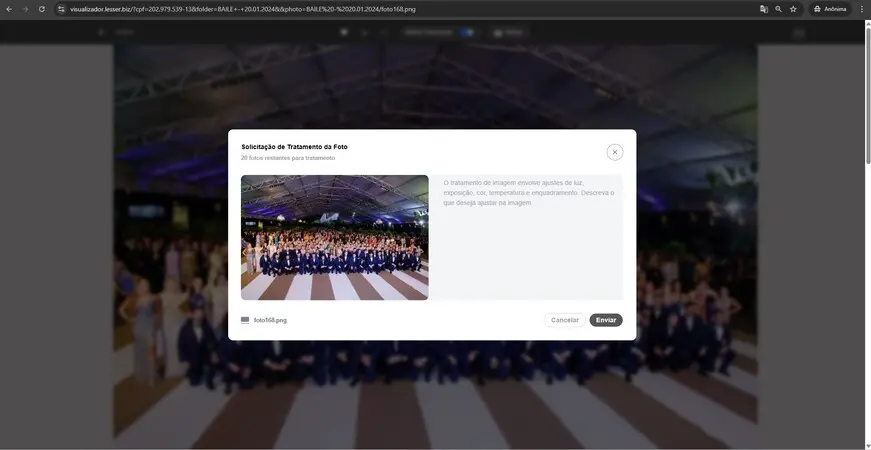Screen dimensions: 871x450
Task: Click the page scrollbar down arrow
Action: pos(866,445)
